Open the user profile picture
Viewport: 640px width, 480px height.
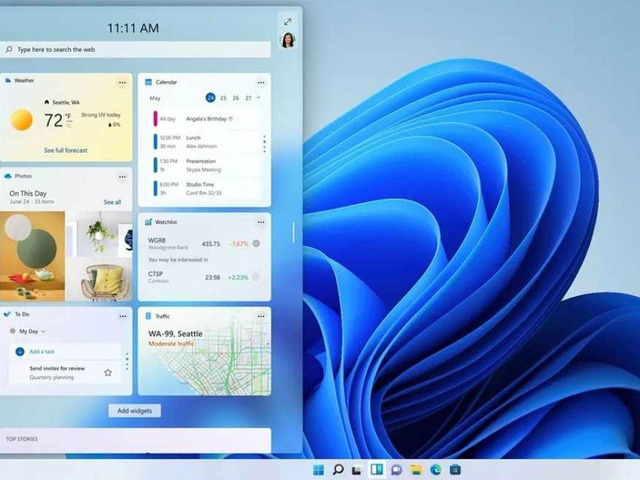tap(288, 40)
